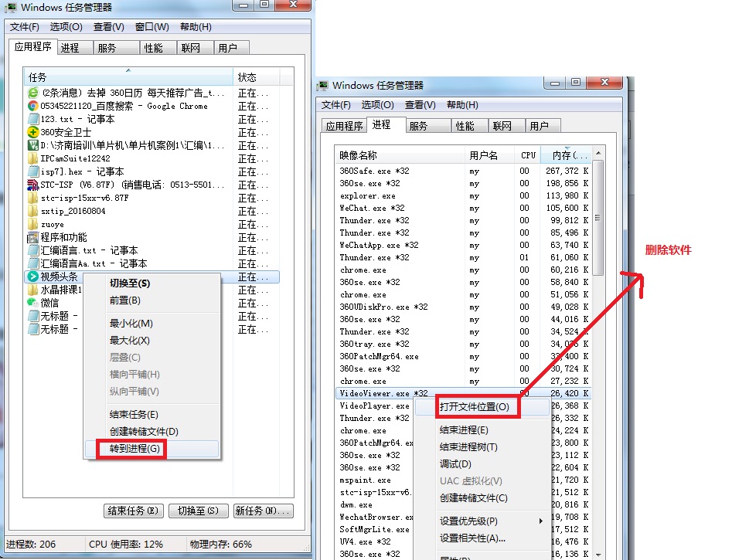Select the explorer.exe process row
This screenshot has height=560, width=732.
pyautogui.click(x=464, y=195)
